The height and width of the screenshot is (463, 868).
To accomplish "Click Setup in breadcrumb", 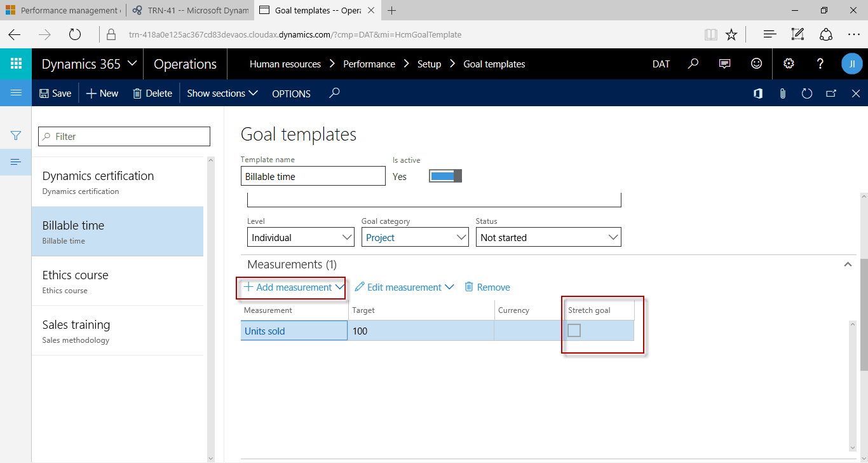I will click(429, 64).
